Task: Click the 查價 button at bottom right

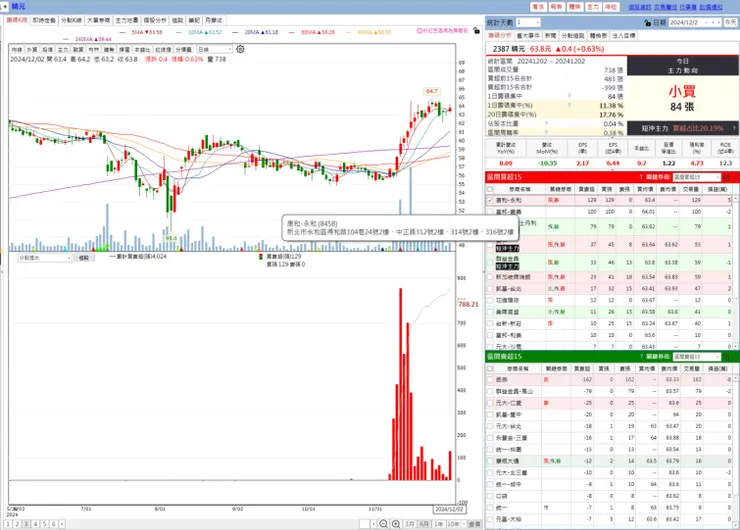Action: point(475,524)
